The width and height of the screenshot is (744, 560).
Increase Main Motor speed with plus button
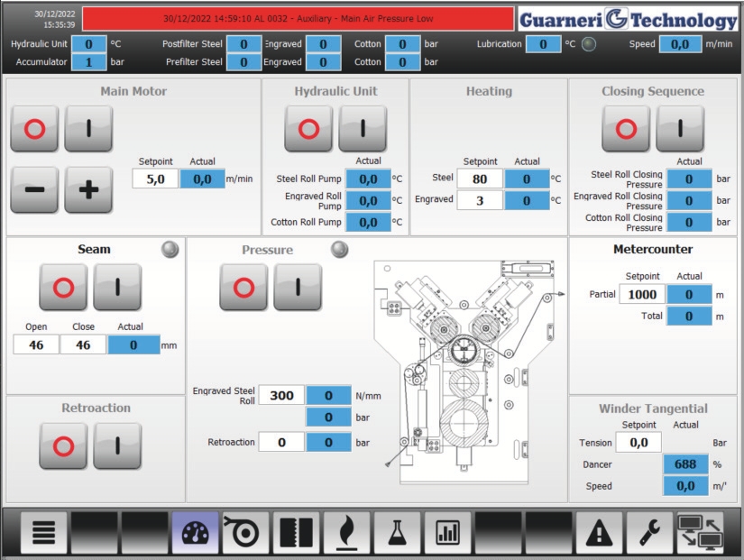coord(88,189)
